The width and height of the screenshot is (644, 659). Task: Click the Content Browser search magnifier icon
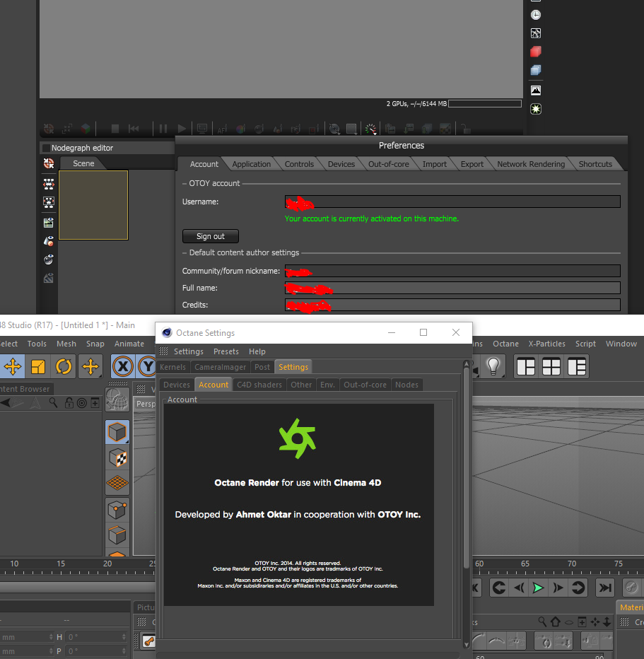[53, 403]
